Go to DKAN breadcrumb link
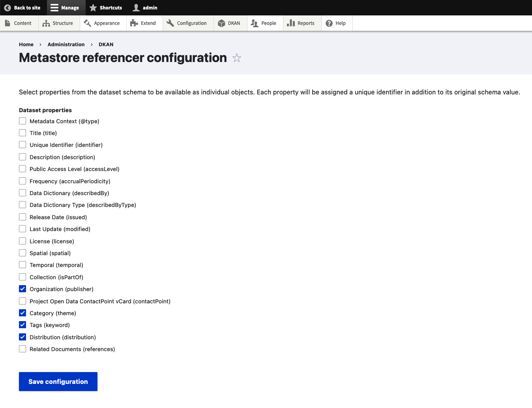This screenshot has height=408, width=532. click(x=106, y=45)
